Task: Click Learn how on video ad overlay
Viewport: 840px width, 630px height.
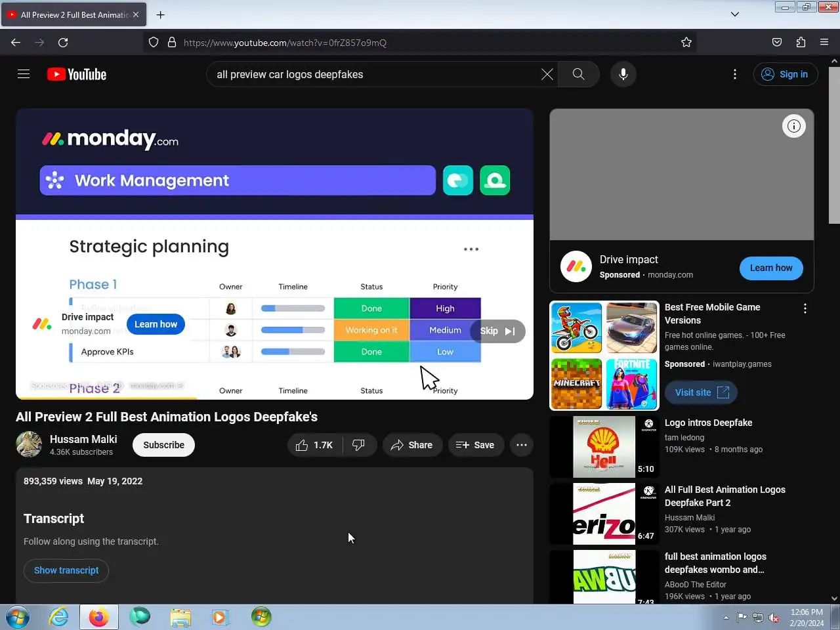Action: tap(156, 324)
